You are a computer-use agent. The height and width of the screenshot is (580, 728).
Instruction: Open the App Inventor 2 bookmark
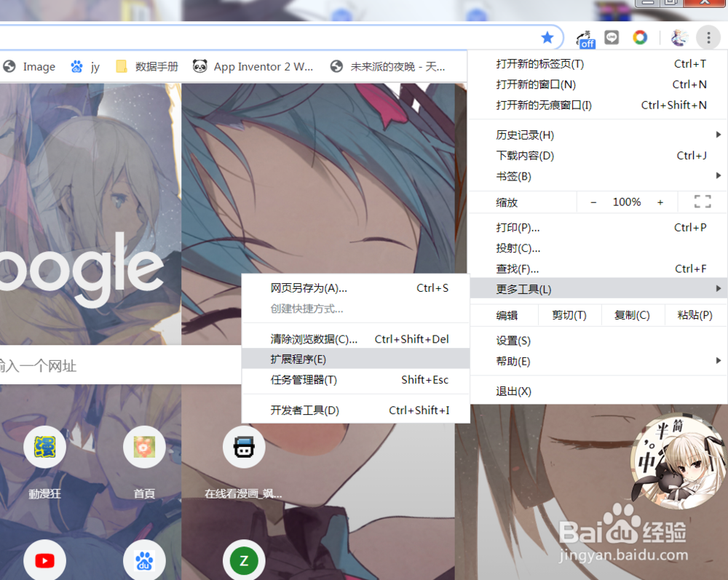coord(253,67)
